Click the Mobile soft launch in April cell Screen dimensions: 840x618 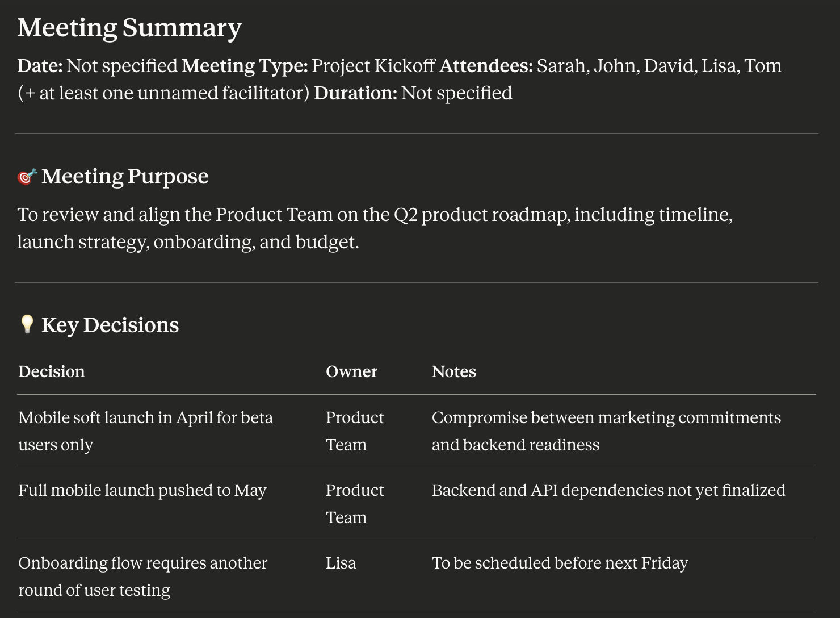point(145,431)
